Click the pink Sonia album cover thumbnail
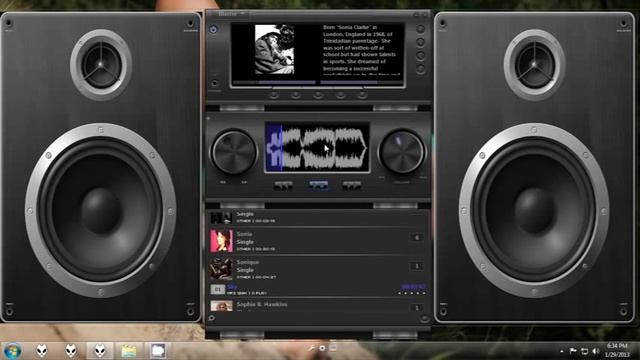This screenshot has width=640, height=360. click(x=222, y=241)
